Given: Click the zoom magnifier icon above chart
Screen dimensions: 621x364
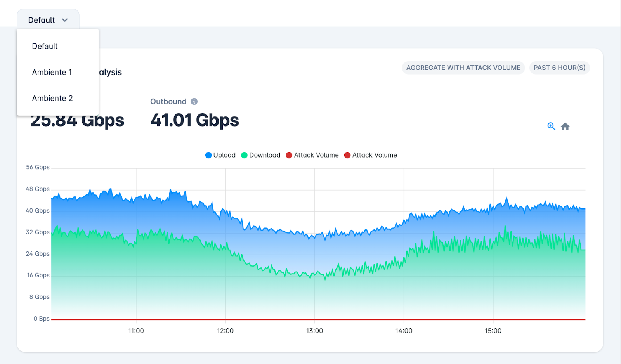Looking at the screenshot, I should tap(551, 127).
